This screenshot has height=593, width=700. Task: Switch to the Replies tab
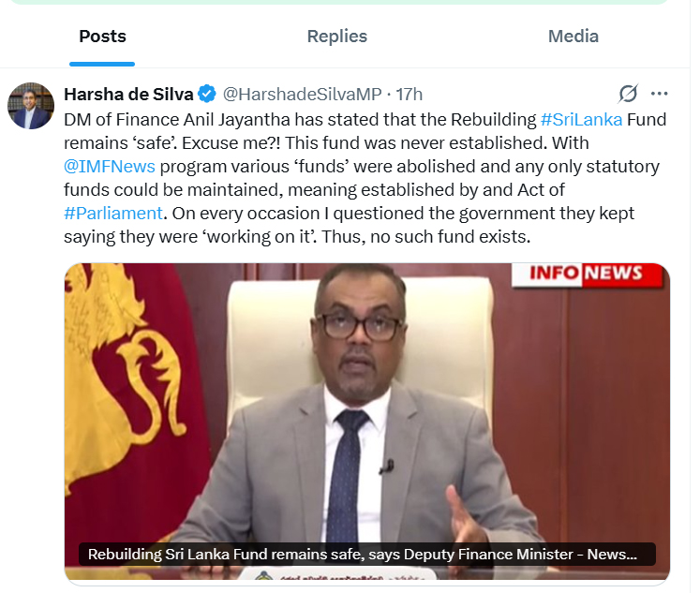[x=337, y=37]
